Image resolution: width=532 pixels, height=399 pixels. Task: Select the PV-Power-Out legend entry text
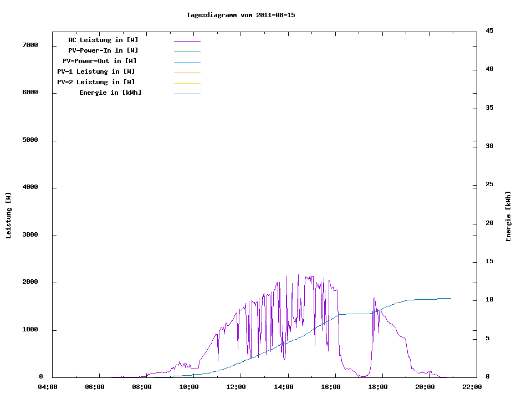click(x=100, y=61)
